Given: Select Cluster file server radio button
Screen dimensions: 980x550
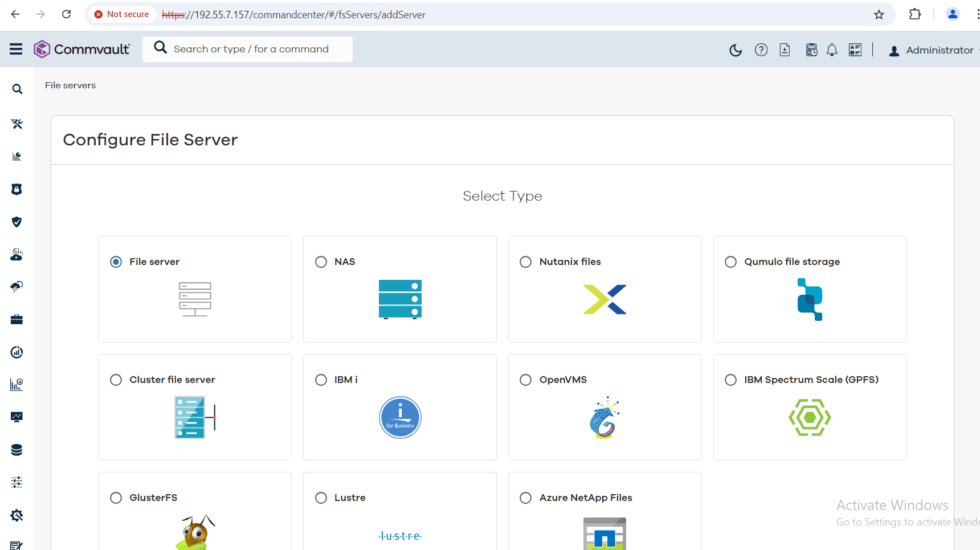Looking at the screenshot, I should click(x=116, y=380).
